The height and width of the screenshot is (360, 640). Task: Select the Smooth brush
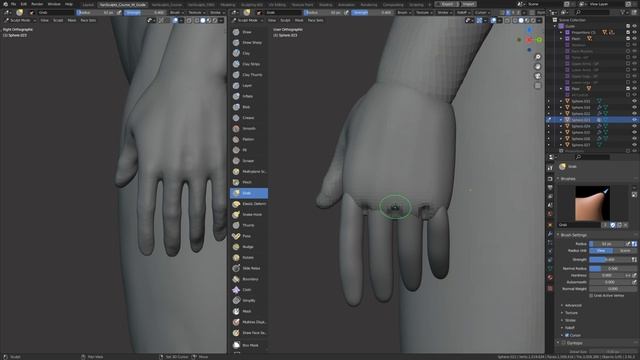coord(249,129)
